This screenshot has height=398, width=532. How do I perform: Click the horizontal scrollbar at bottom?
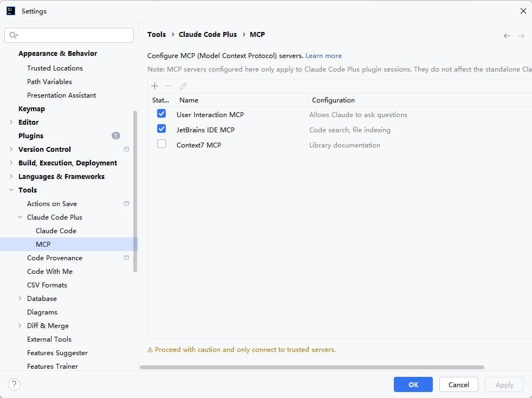312,367
